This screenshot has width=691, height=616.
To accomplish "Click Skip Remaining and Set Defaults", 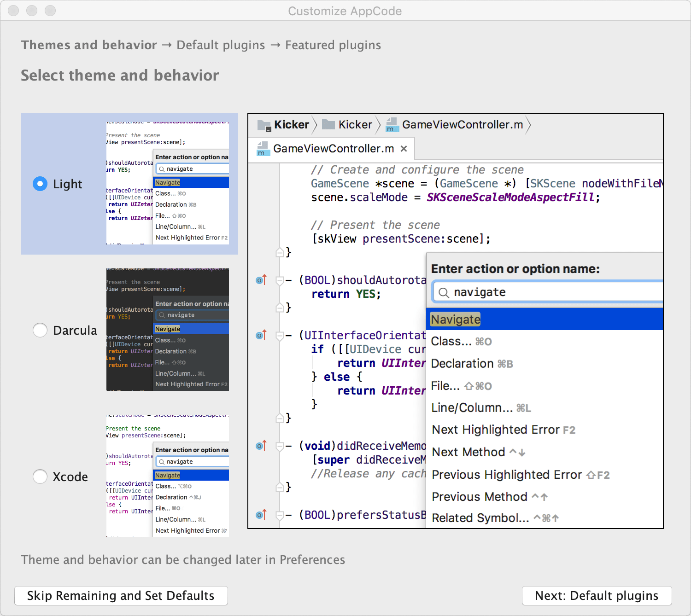I will (121, 596).
